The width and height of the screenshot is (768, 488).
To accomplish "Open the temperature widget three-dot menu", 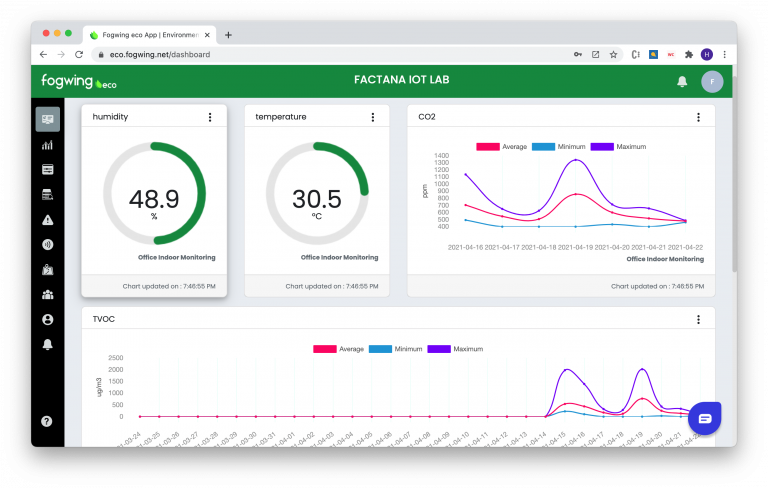I will (373, 117).
